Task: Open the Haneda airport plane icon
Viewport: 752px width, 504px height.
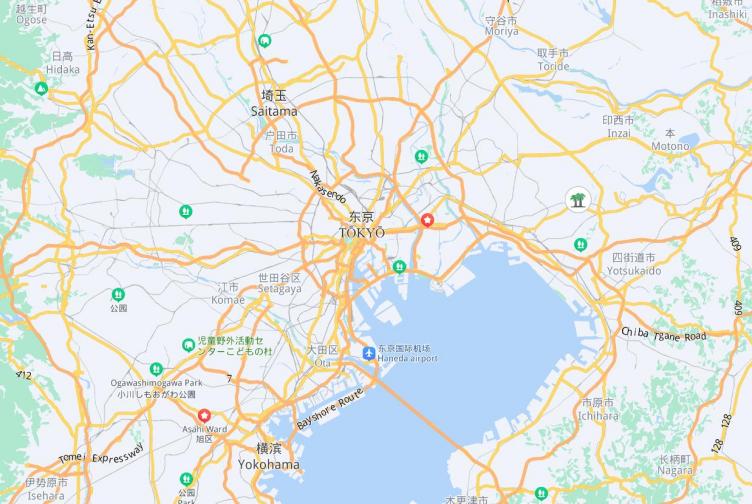Action: coord(368,353)
